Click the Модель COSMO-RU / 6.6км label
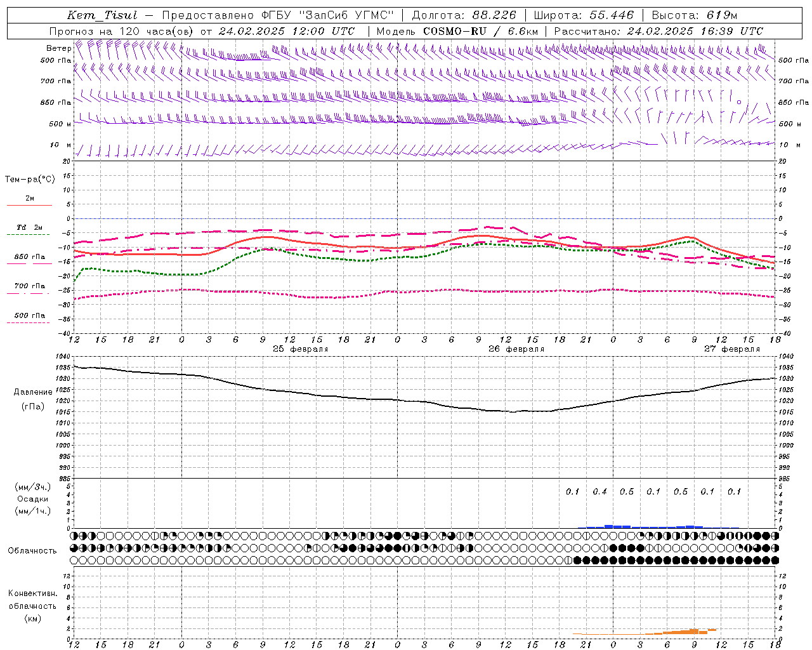 tap(457, 31)
